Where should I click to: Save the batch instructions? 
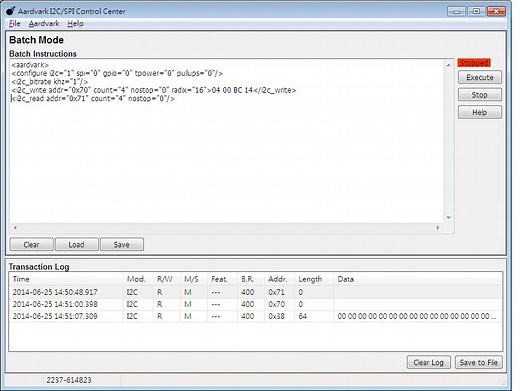point(122,244)
